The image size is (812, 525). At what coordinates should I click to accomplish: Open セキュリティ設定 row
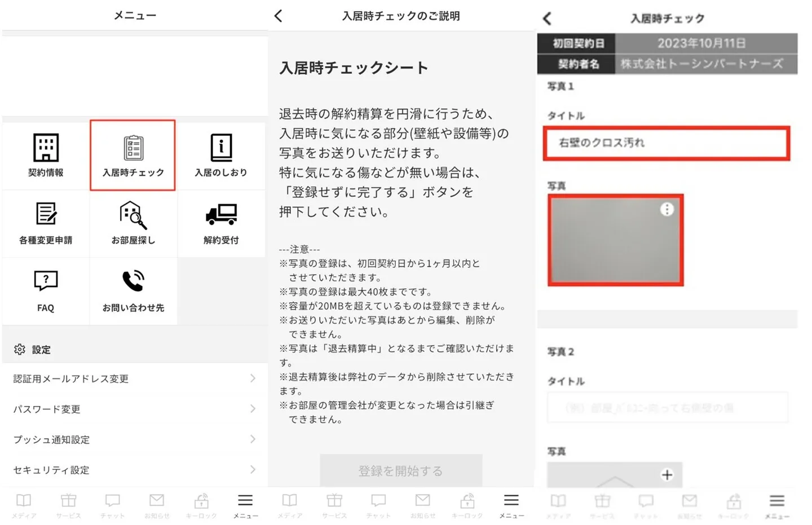pyautogui.click(x=134, y=470)
